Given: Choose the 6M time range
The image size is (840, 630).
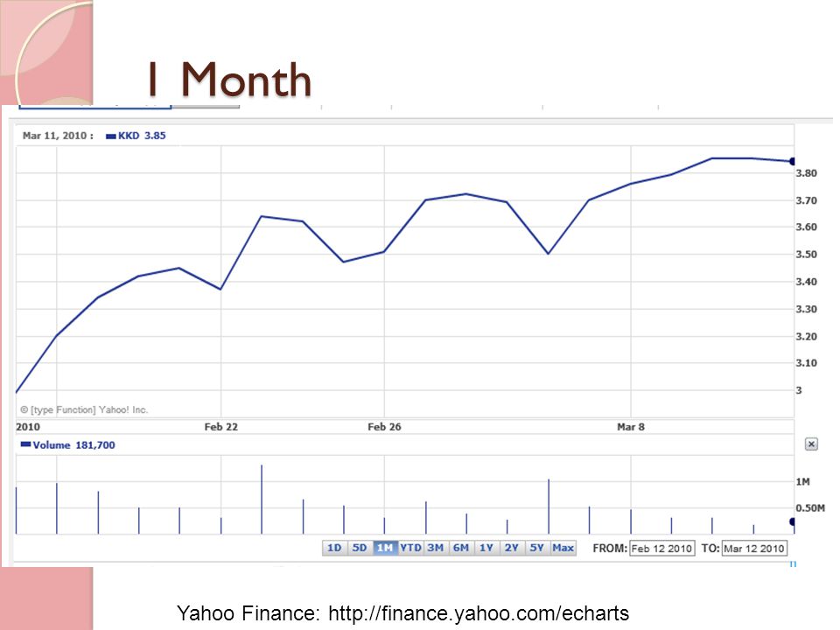Looking at the screenshot, I should (461, 548).
